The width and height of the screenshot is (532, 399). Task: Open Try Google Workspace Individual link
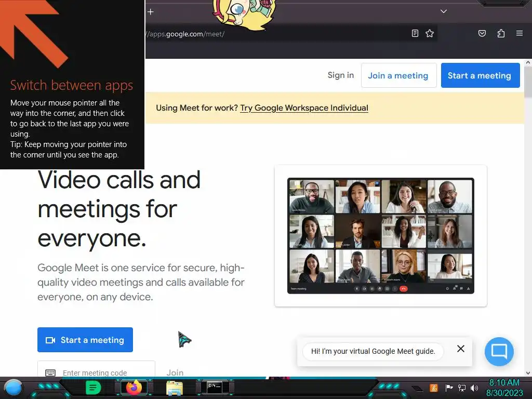[304, 108]
